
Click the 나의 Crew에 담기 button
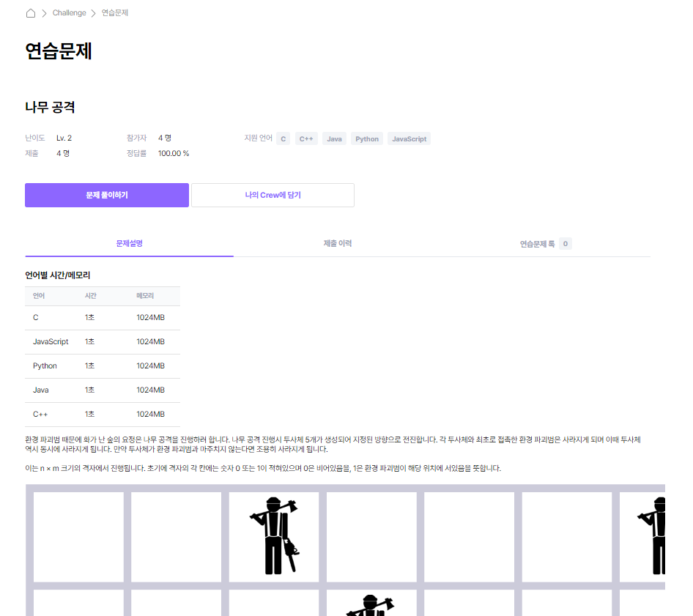[x=273, y=196]
